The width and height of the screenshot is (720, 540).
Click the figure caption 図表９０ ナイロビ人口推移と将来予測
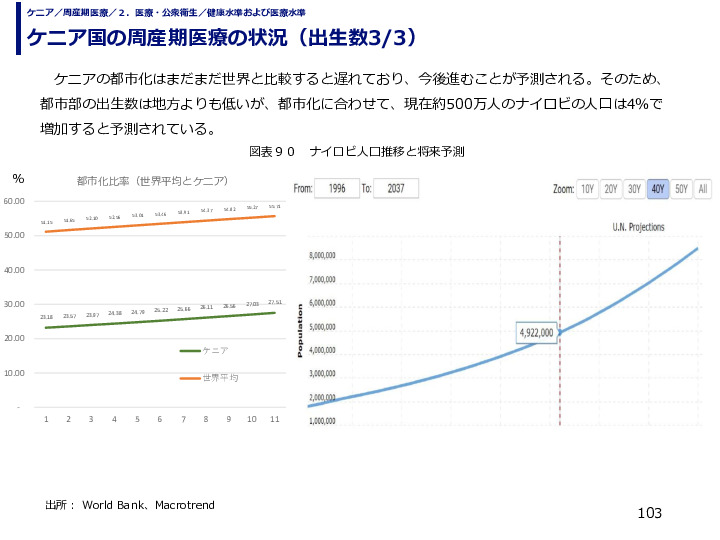click(357, 152)
